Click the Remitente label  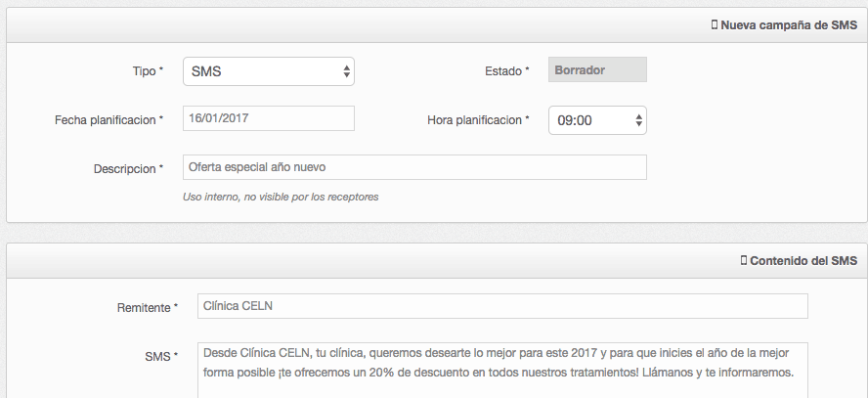tap(148, 308)
